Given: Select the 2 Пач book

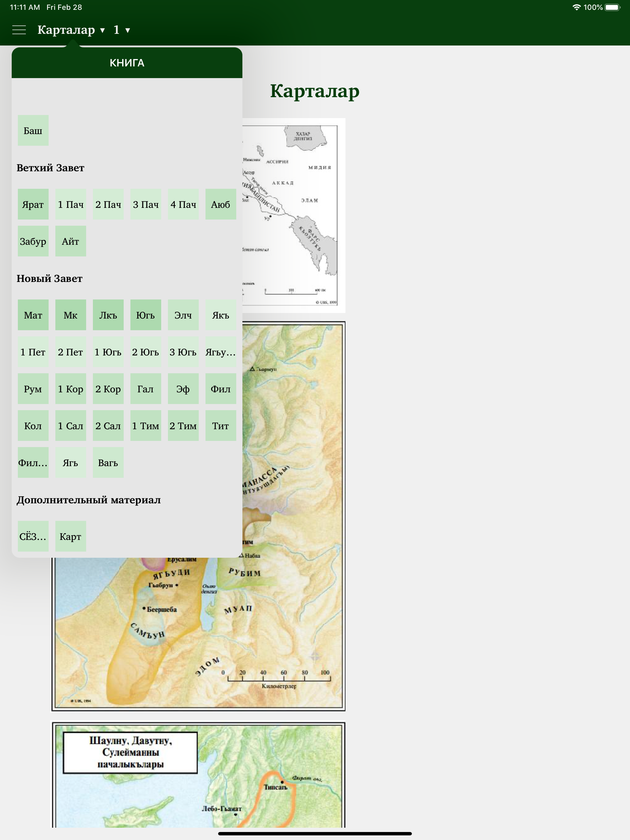Looking at the screenshot, I should (108, 204).
